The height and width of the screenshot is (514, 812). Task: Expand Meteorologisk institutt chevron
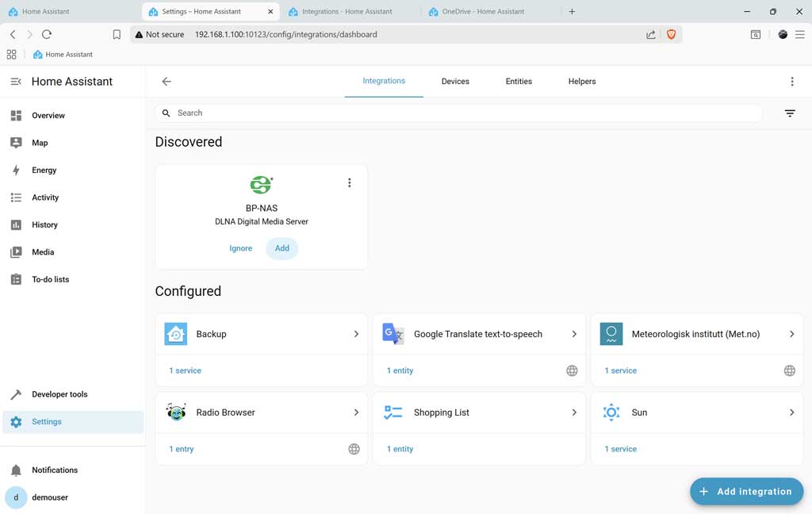point(792,334)
